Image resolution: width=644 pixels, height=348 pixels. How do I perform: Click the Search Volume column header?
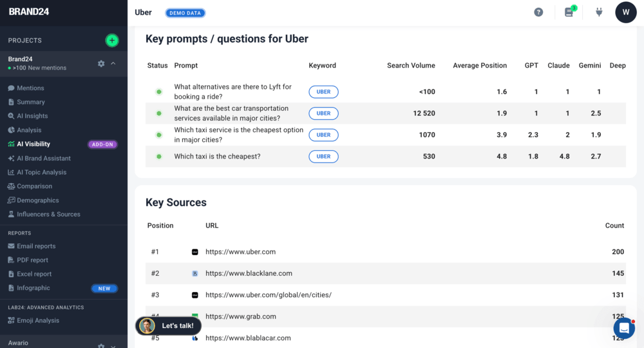pos(411,65)
